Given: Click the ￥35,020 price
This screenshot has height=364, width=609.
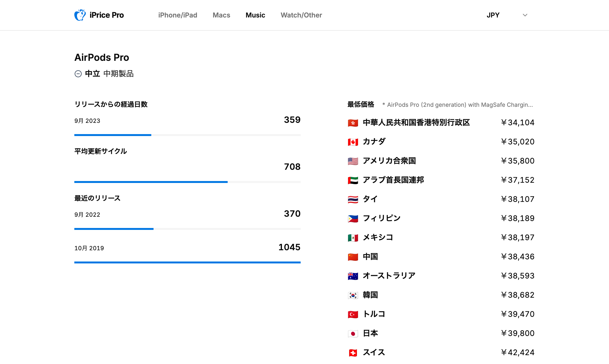Looking at the screenshot, I should coord(517,142).
